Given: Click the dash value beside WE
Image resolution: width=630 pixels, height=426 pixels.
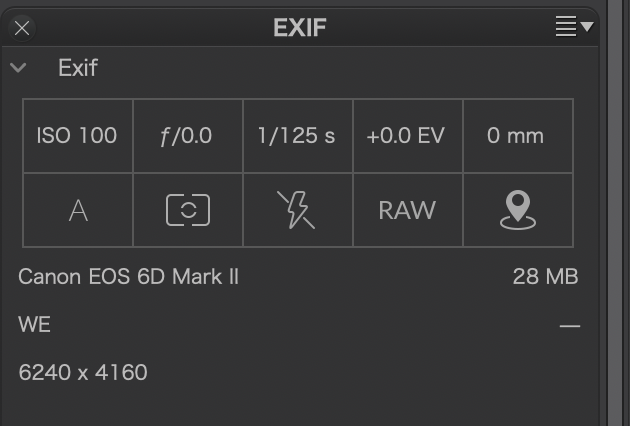Looking at the screenshot, I should click(570, 326).
